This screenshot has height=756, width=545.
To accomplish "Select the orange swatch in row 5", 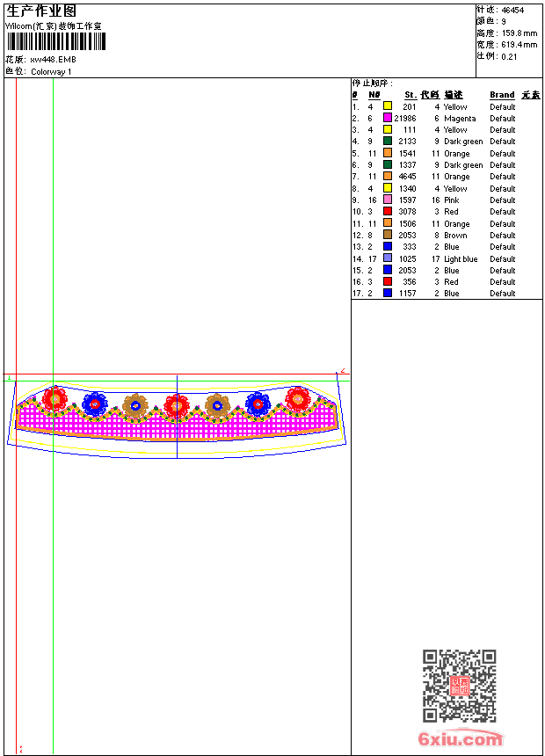I will tap(388, 153).
